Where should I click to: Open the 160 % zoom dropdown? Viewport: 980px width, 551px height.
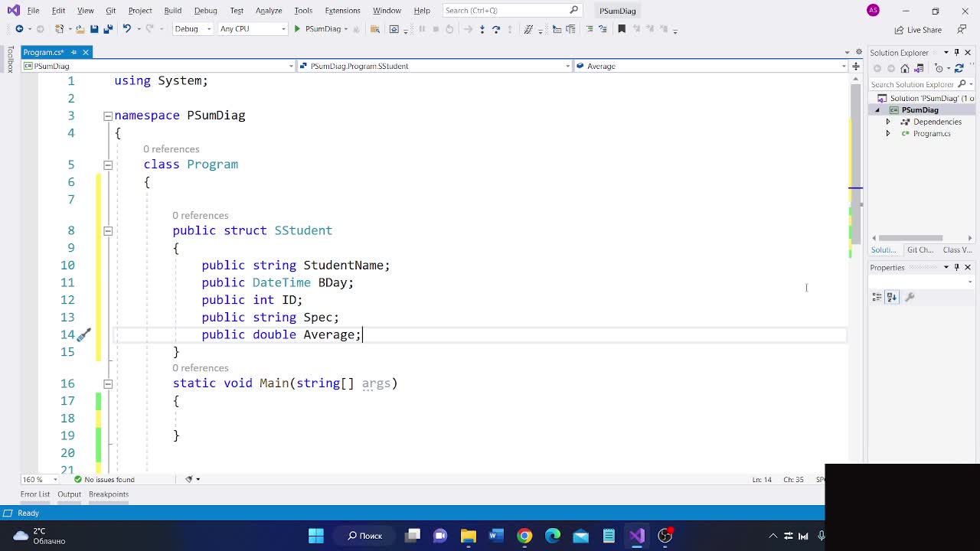(x=39, y=479)
